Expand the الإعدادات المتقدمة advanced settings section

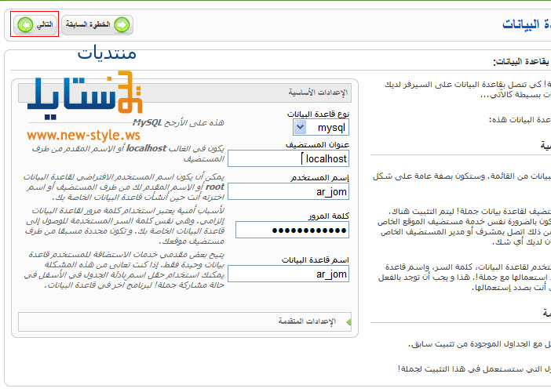(184, 321)
